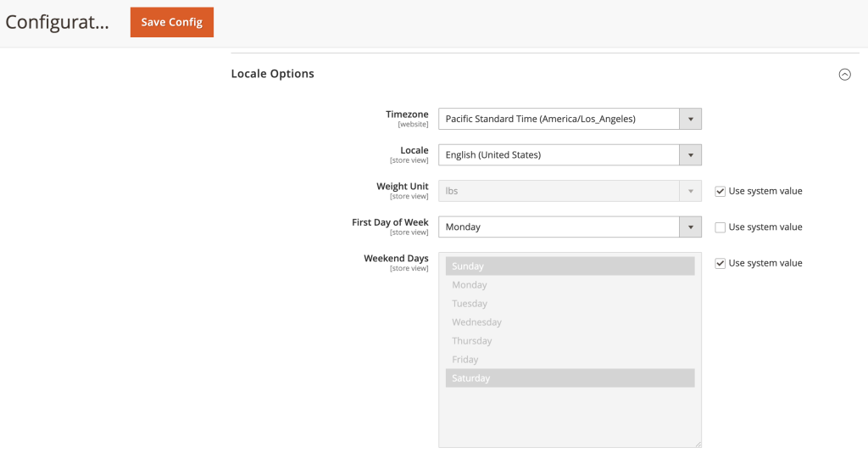This screenshot has height=459, width=868.
Task: Click the Weekend Days list resize handle
Action: pyautogui.click(x=698, y=444)
